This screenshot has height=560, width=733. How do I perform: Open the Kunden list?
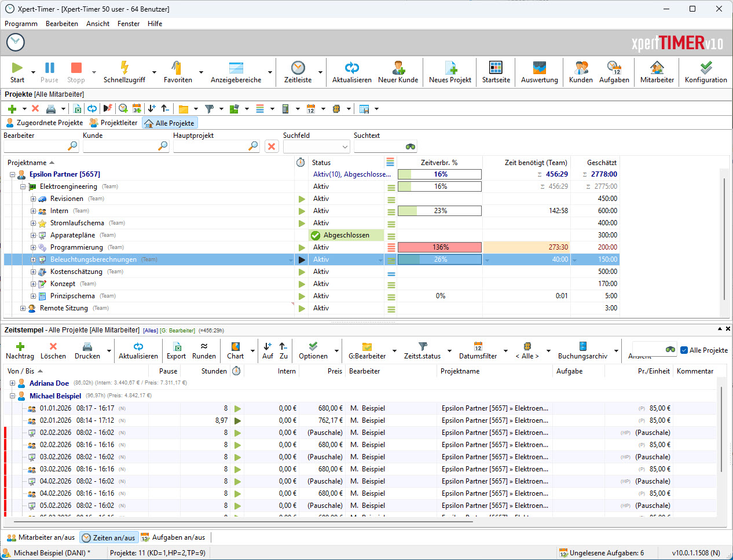tap(581, 72)
